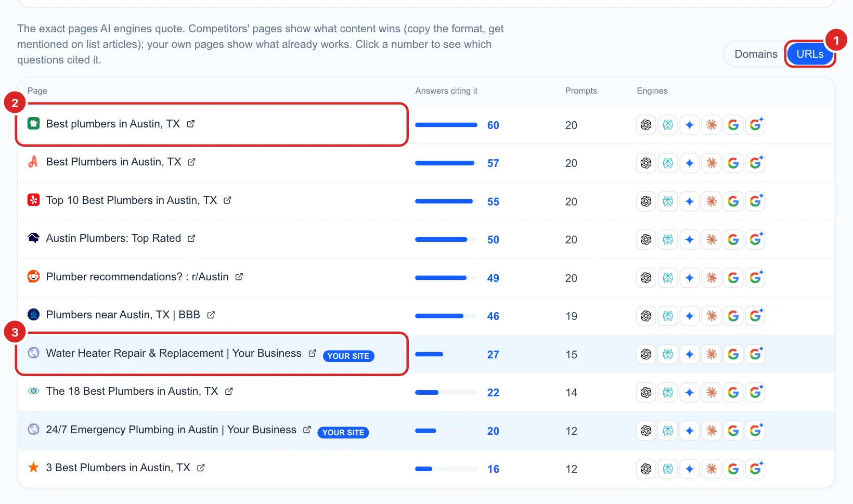Select 'Austin Plumbers: Top Rated' title
The height and width of the screenshot is (504, 853).
[x=113, y=238]
